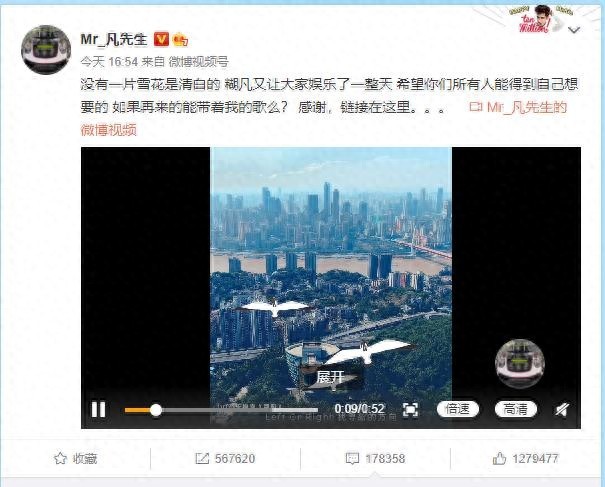Pause the video with the pause icon

(x=98, y=409)
